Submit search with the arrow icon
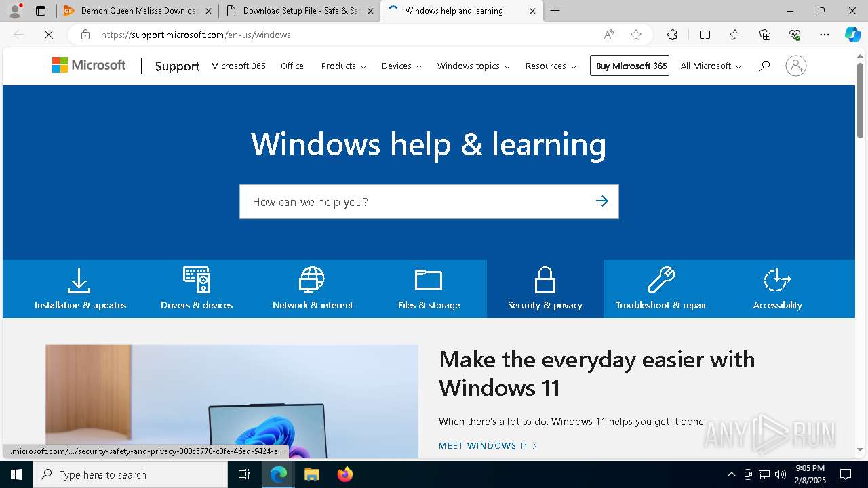This screenshot has width=868, height=488. (601, 201)
